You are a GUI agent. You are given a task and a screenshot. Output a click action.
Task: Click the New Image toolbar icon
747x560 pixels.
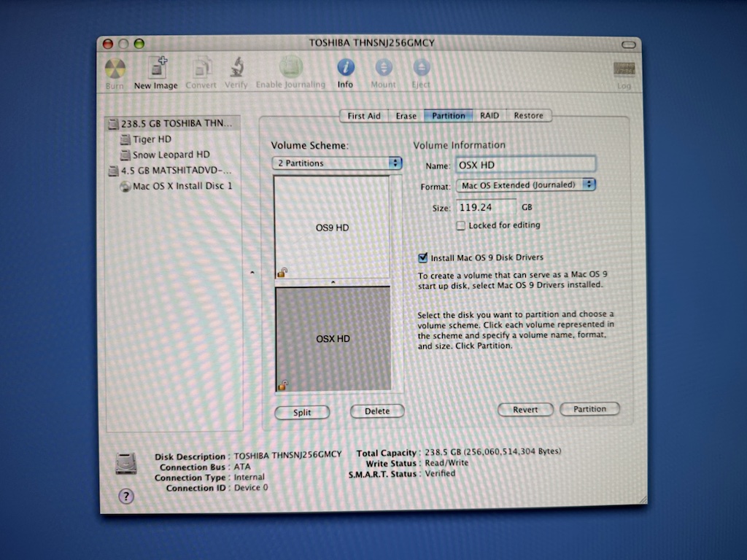coord(156,67)
